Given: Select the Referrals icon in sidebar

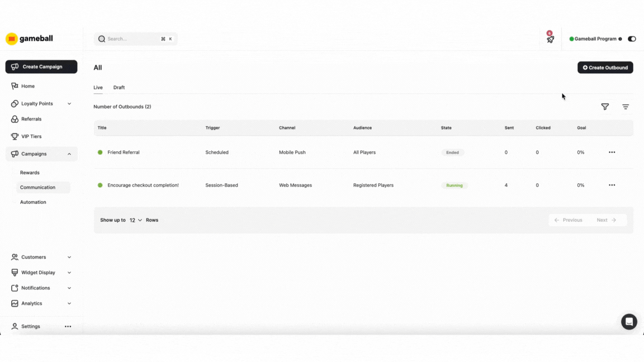Looking at the screenshot, I should pyautogui.click(x=15, y=119).
